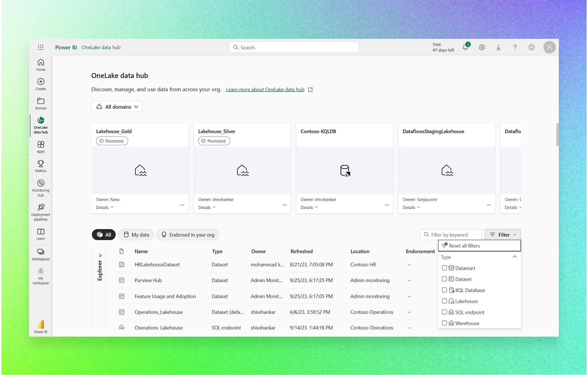Open the All domains dropdown
This screenshot has height=375, width=588.
pyautogui.click(x=117, y=107)
